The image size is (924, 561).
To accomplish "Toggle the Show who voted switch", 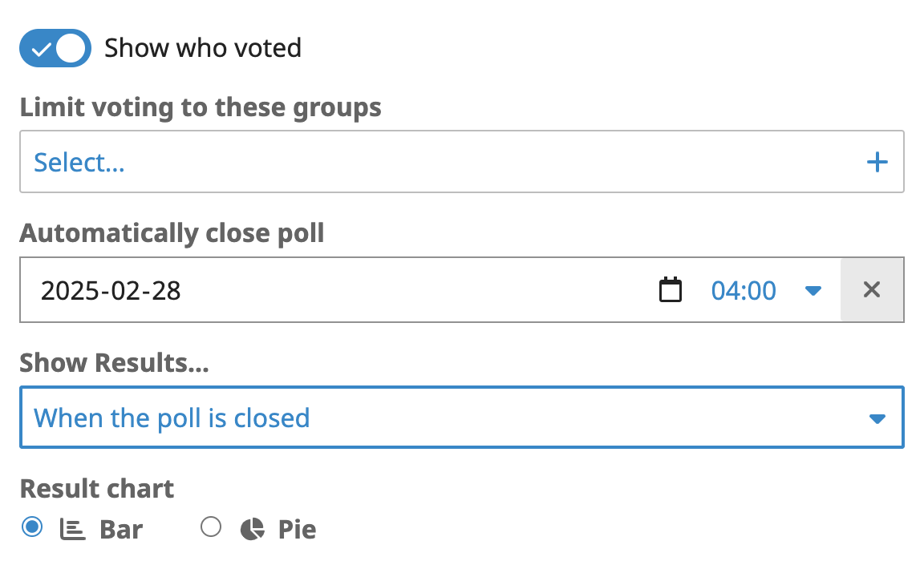I will [55, 48].
